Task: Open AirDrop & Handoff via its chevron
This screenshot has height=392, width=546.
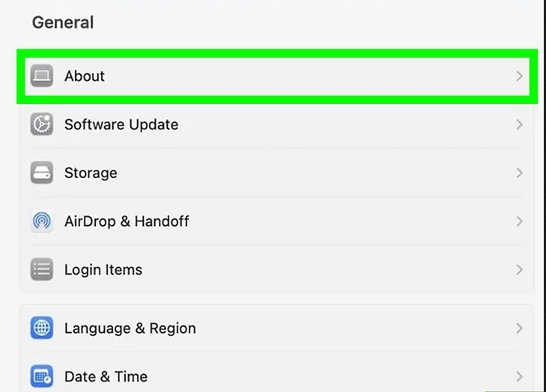Action: point(519,221)
